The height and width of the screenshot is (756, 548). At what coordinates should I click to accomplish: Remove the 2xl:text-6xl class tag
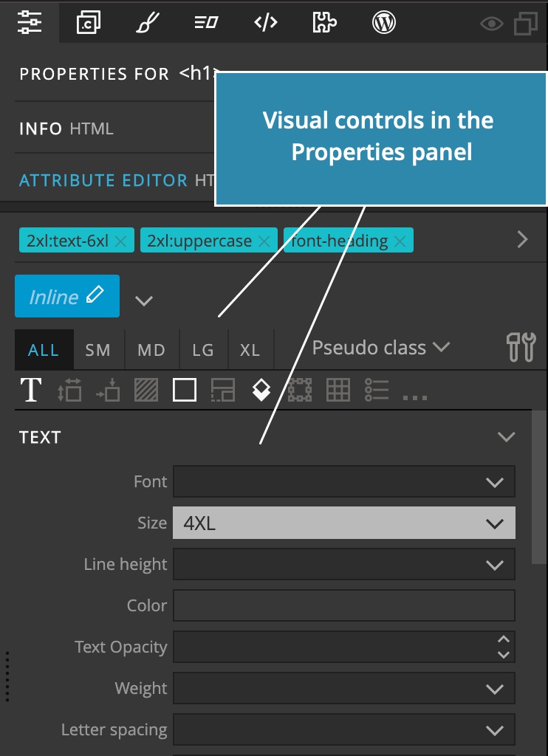point(120,241)
